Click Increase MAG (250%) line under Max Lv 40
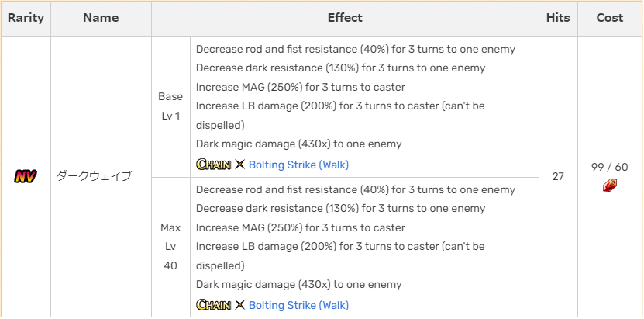Viewport: 644px width, 319px height. pos(300,227)
